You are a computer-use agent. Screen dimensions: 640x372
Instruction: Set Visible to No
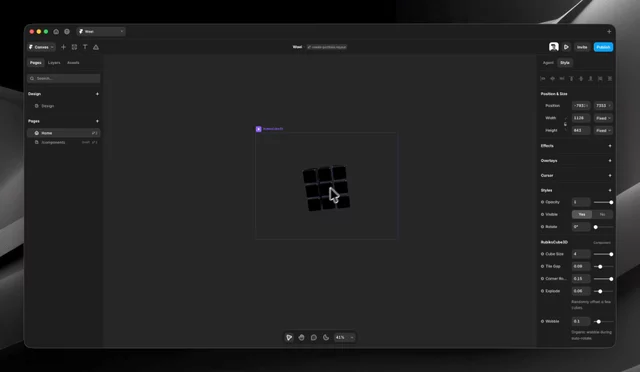click(602, 214)
